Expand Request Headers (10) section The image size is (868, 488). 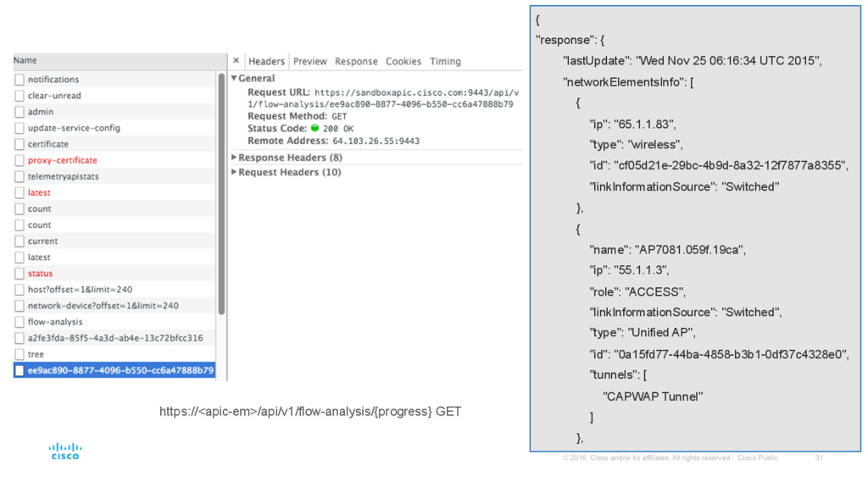tap(234, 172)
